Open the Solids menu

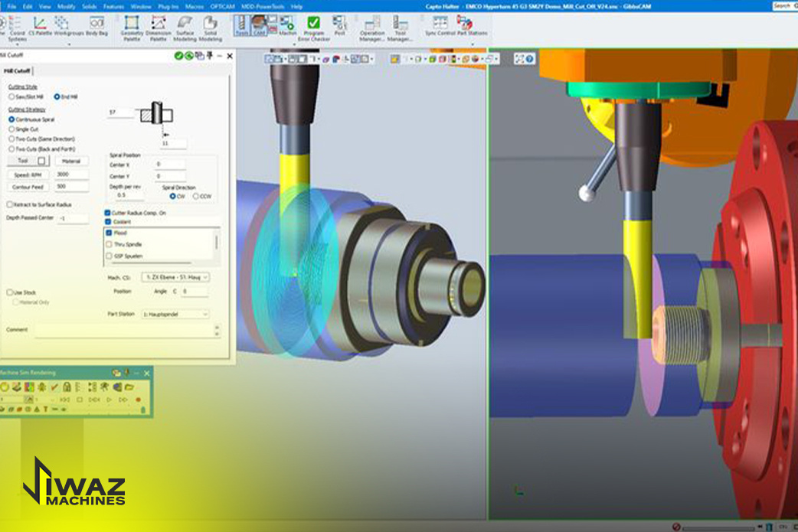tap(90, 7)
